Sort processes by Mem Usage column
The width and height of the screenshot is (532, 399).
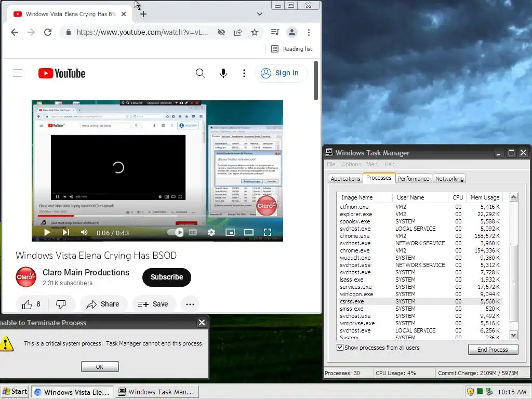tap(485, 197)
